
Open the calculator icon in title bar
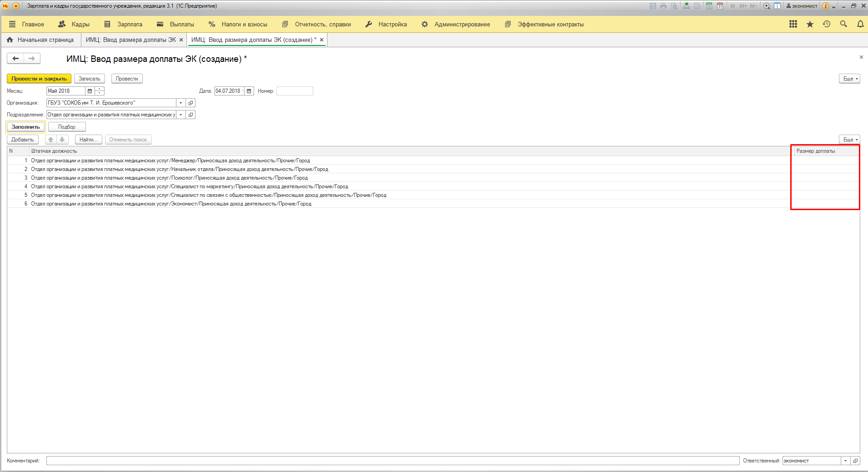(x=709, y=6)
